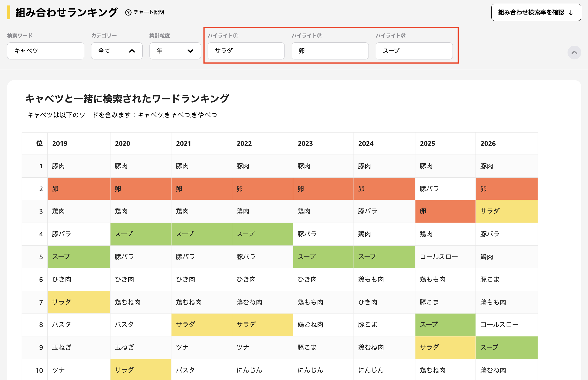Click the ハイライト② field containing 卵
The image size is (588, 380).
[330, 51]
